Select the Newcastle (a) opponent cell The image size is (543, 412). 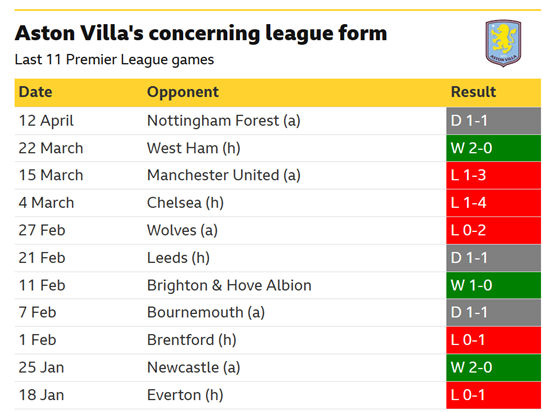tap(194, 367)
